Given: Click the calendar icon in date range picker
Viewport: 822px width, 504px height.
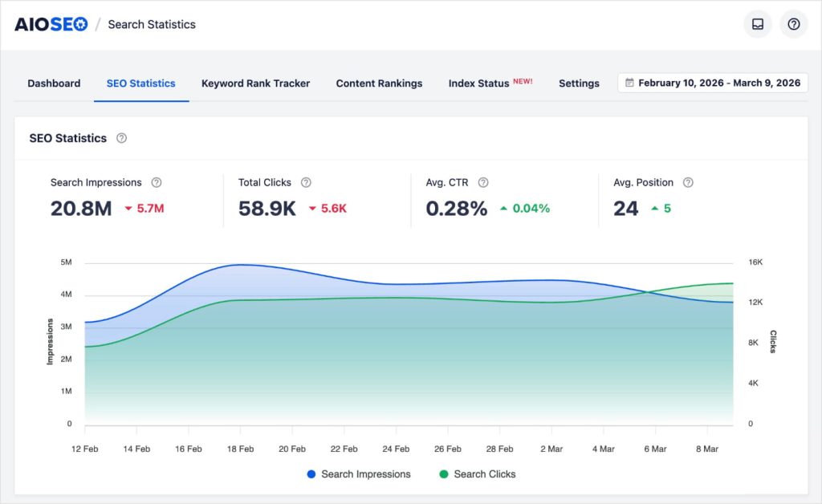Looking at the screenshot, I should 629,83.
